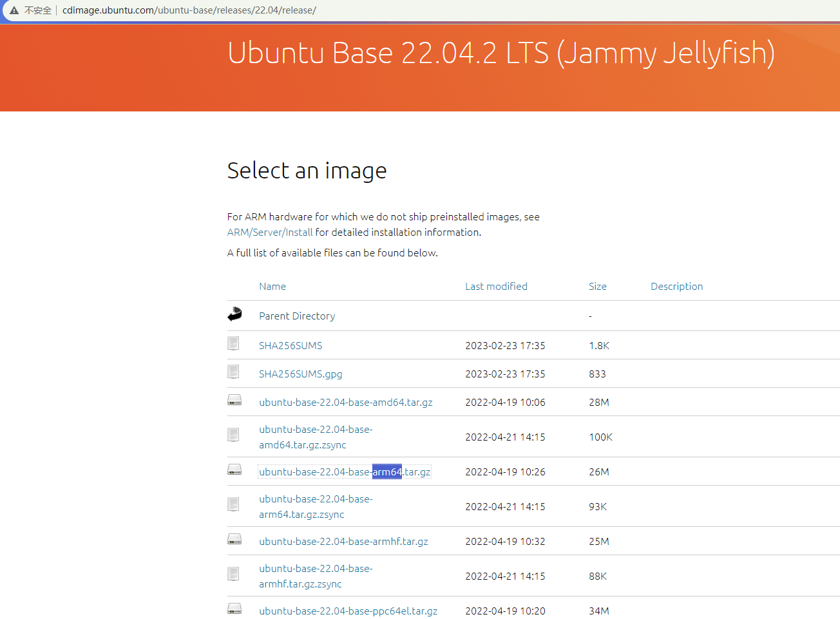Sort the listing by Last modified
The image size is (840, 619).
(496, 287)
